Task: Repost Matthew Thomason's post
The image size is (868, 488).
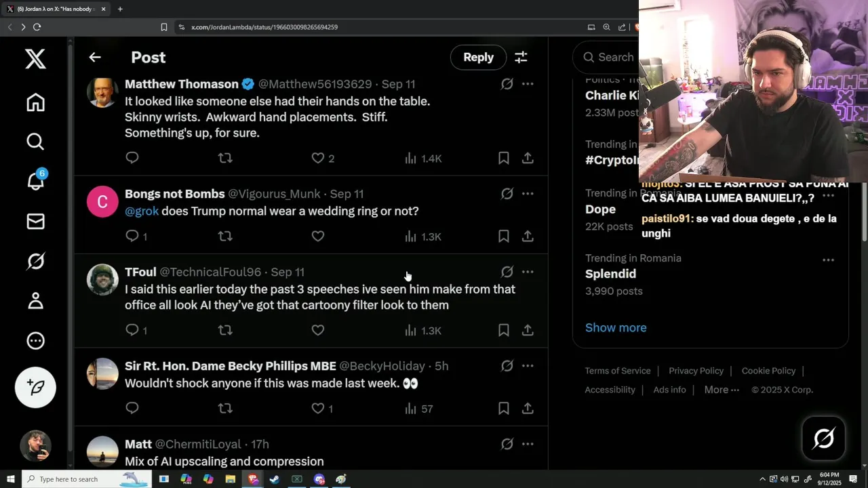Action: point(225,158)
